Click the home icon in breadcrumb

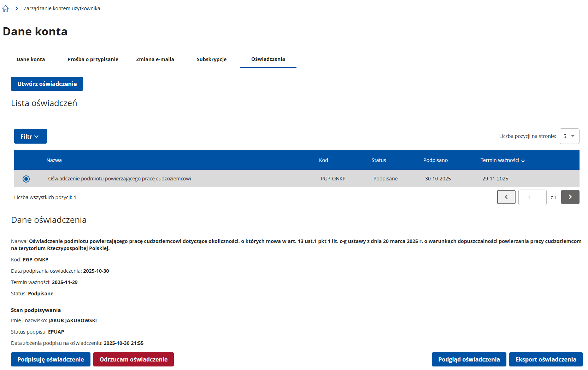5,9
